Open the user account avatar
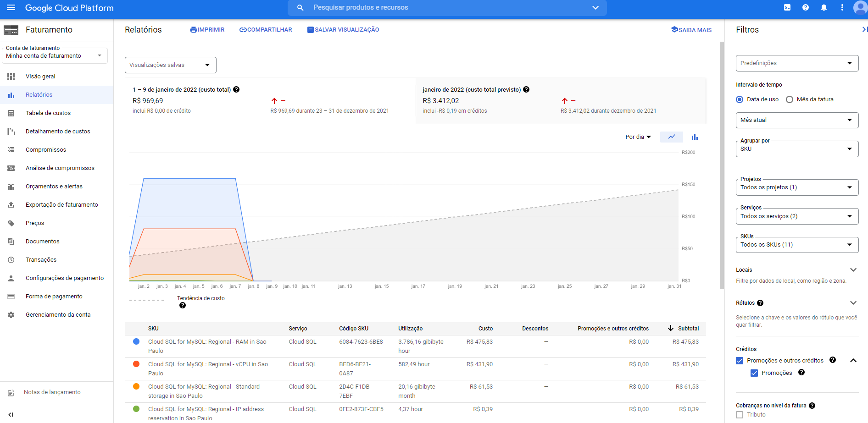Viewport: 868px width, 423px height. pos(860,8)
